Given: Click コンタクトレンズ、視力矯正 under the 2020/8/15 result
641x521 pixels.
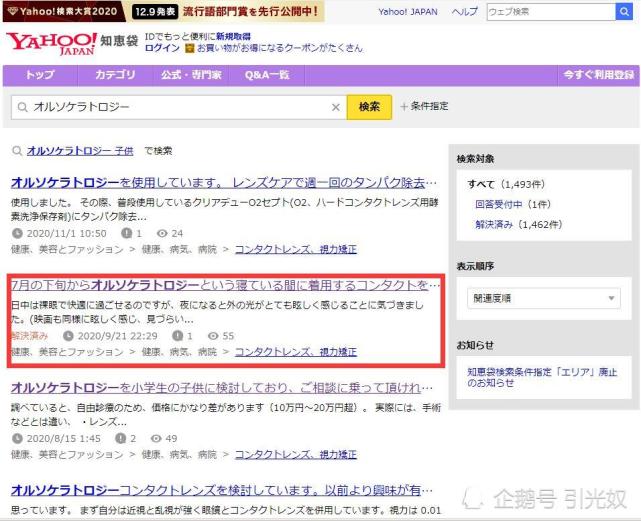Looking at the screenshot, I should click(296, 454).
